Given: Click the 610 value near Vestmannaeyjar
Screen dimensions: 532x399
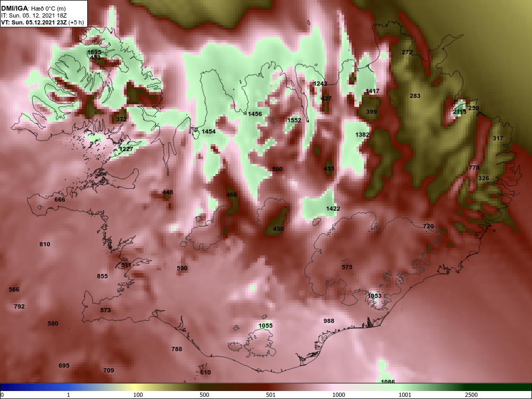Looking at the screenshot, I should point(205,372).
